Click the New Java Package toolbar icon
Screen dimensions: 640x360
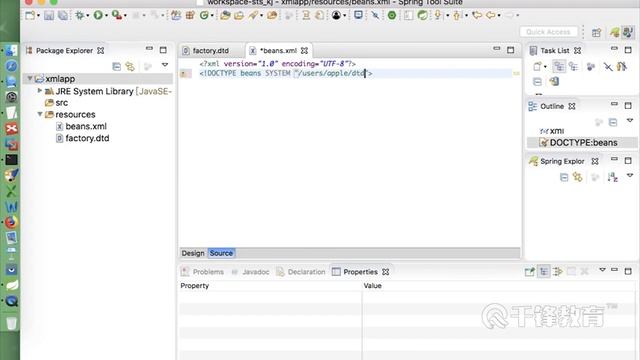(190, 16)
